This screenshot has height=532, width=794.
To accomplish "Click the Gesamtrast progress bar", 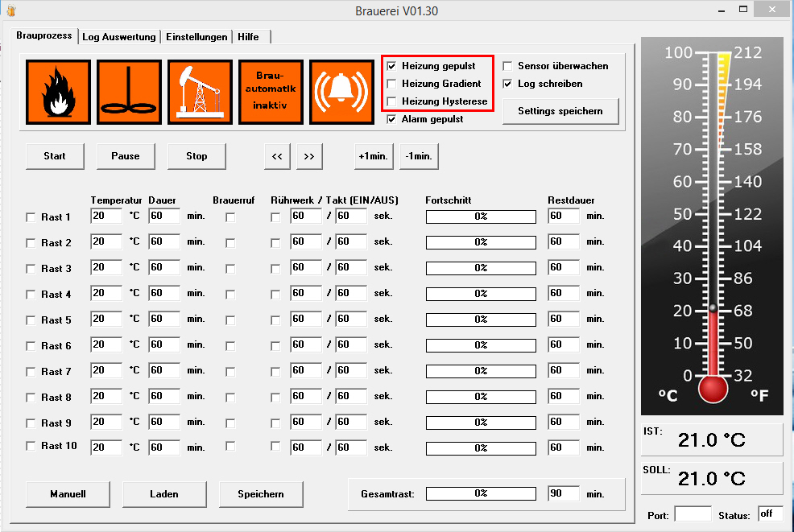I will click(x=481, y=493).
